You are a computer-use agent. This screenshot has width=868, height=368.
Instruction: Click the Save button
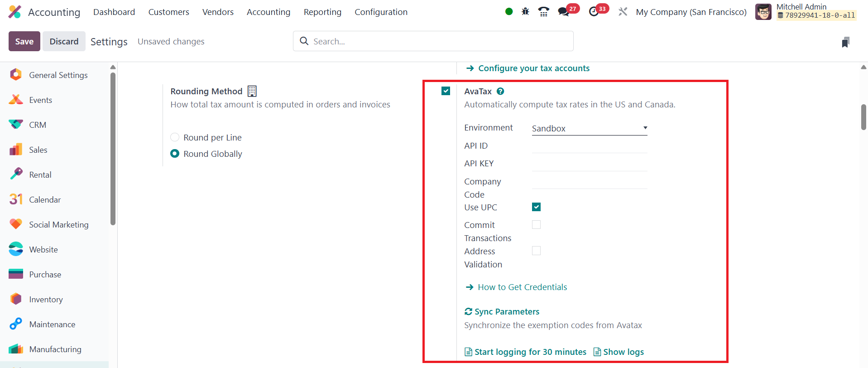[24, 41]
